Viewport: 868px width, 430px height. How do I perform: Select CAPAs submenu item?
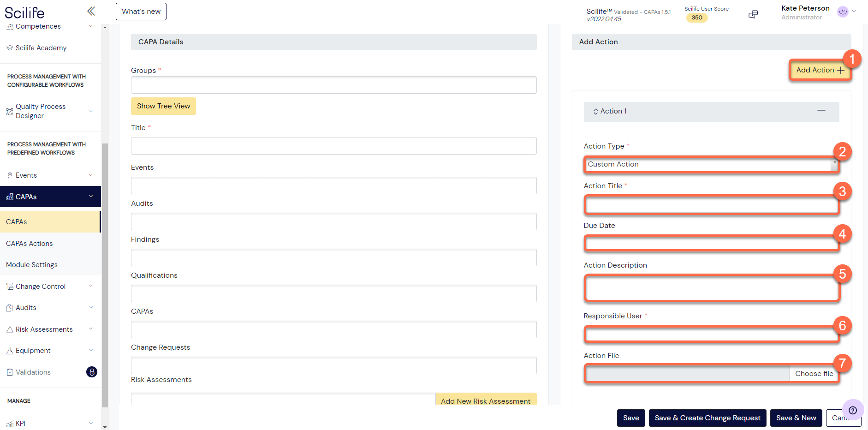coord(50,222)
